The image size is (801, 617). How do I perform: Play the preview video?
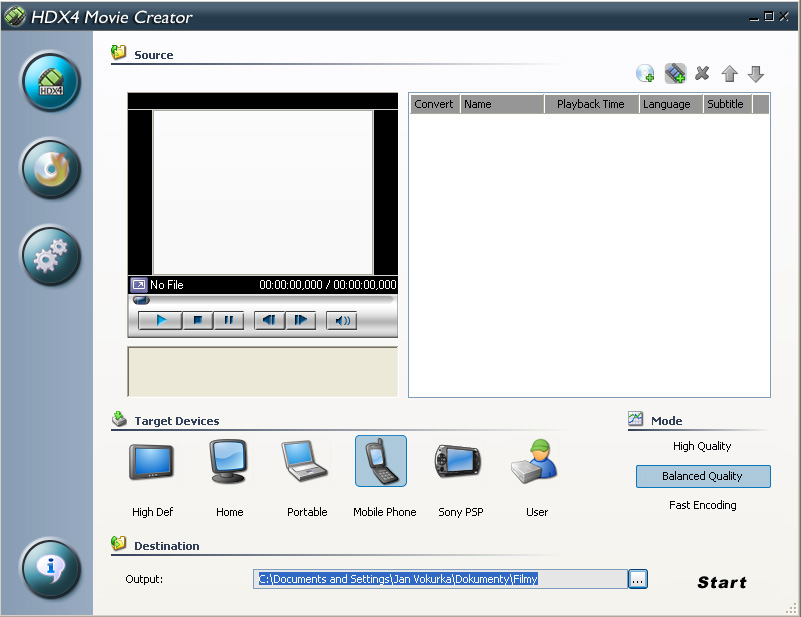click(x=160, y=320)
